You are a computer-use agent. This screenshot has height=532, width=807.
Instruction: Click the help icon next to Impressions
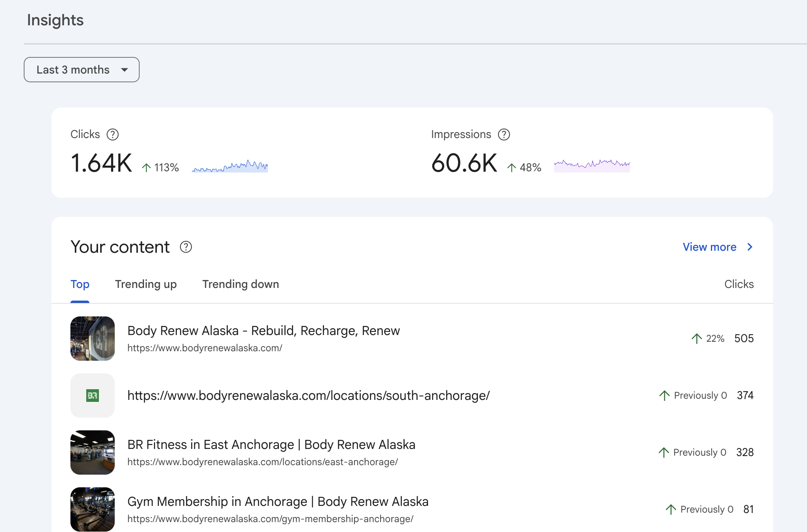pos(504,134)
